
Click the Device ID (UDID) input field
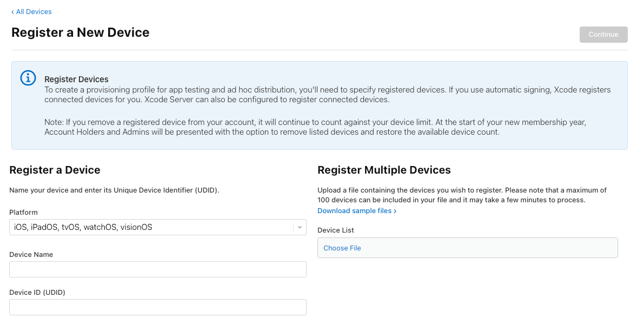(157, 307)
